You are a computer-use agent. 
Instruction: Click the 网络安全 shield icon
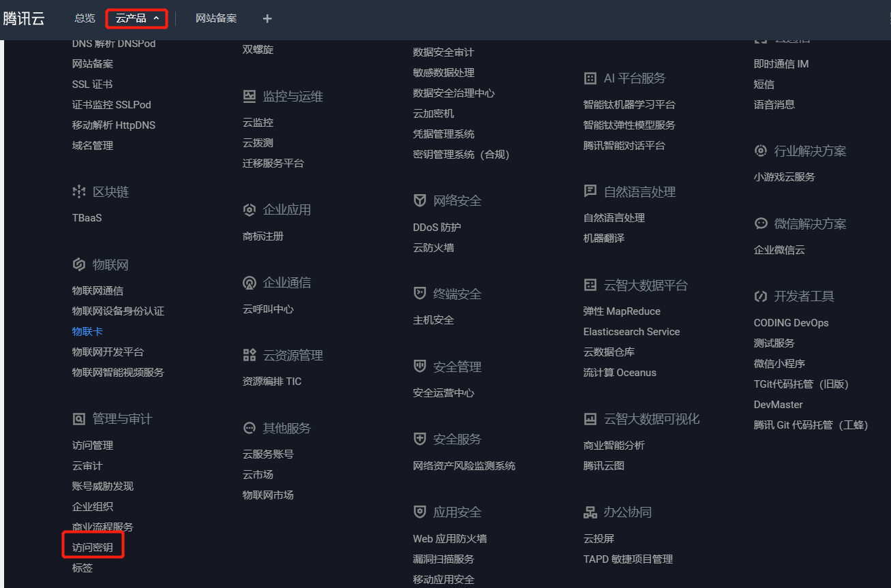(420, 200)
